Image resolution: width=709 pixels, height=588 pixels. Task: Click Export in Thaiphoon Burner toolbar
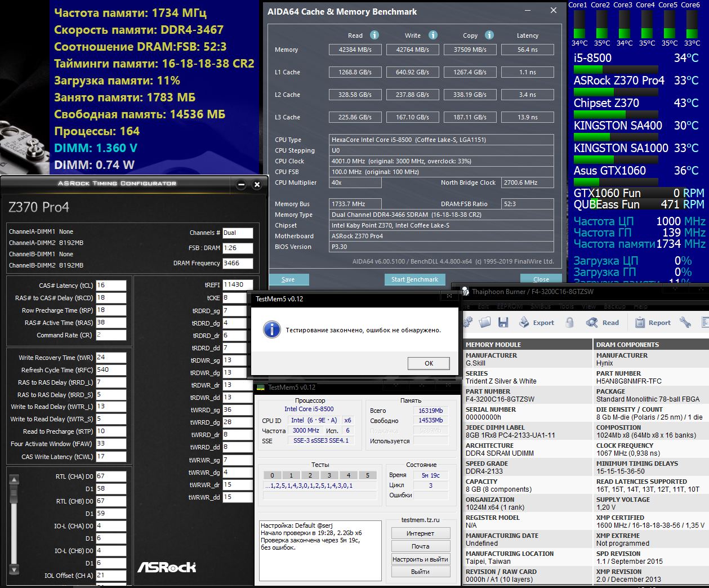coord(537,323)
